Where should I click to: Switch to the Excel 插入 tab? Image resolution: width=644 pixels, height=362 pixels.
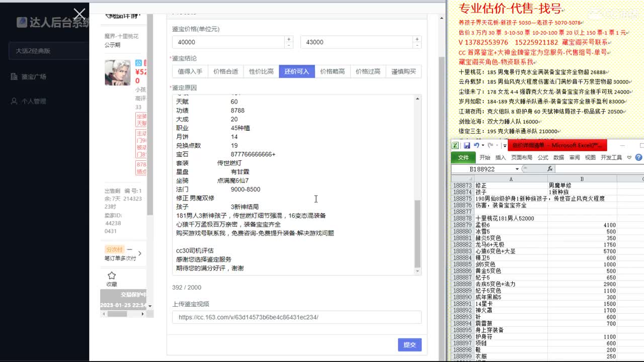pyautogui.click(x=500, y=157)
